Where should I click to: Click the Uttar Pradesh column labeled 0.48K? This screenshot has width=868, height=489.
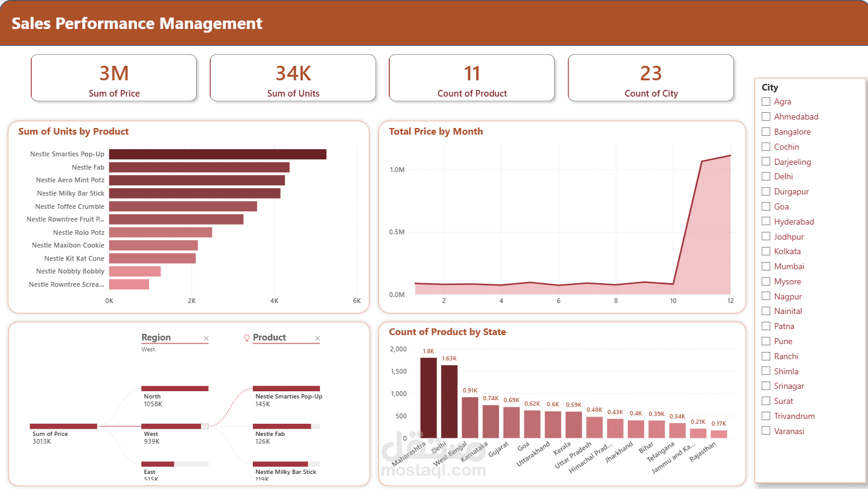[595, 427]
